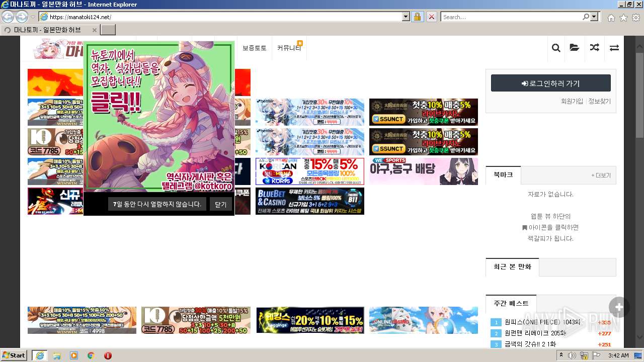The height and width of the screenshot is (362, 644).
Task: Click the pink-haired bunny girl popup image
Action: [x=159, y=117]
